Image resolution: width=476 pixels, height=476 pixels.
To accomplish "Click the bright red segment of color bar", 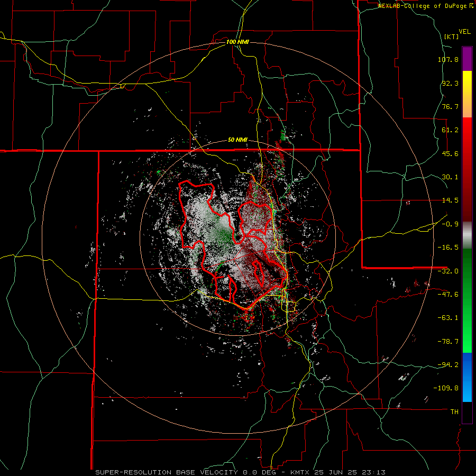I will pos(467,169).
